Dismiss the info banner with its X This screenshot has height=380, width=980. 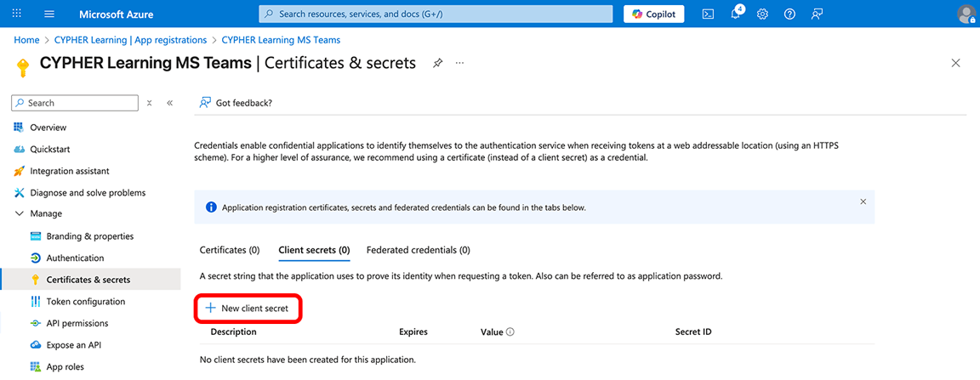(x=863, y=201)
